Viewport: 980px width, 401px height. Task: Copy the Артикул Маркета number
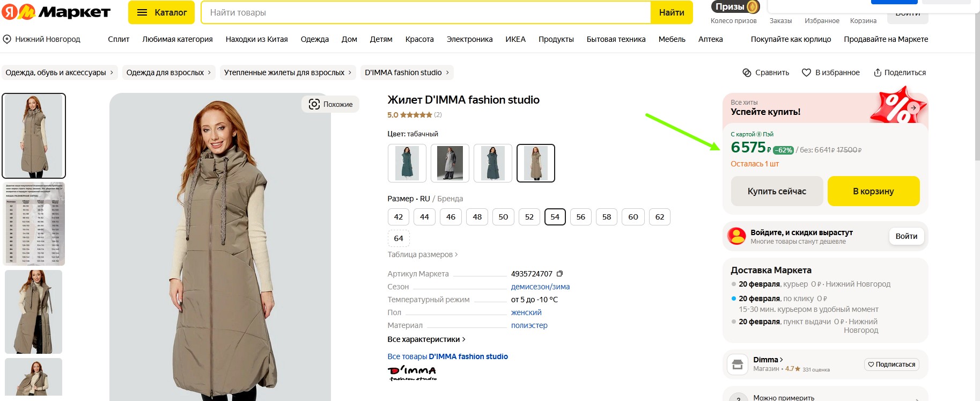pos(560,274)
